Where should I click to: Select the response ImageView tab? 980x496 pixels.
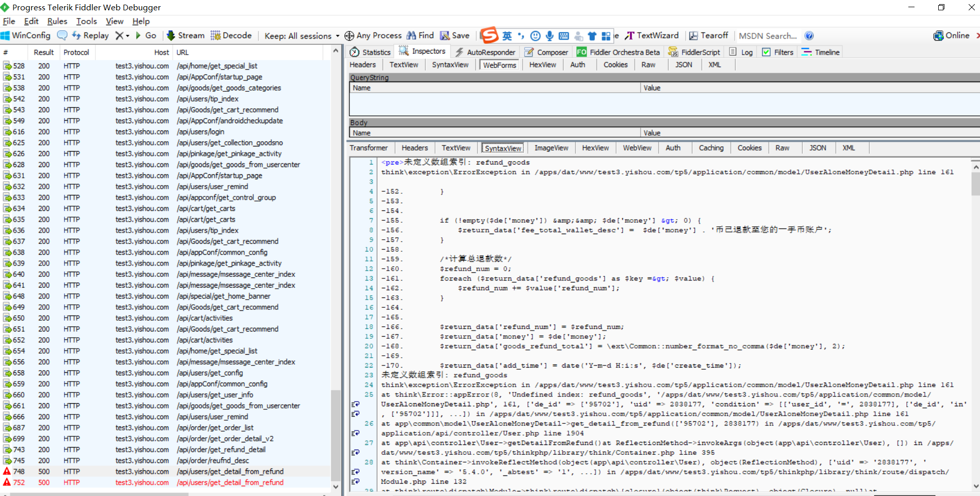(551, 147)
